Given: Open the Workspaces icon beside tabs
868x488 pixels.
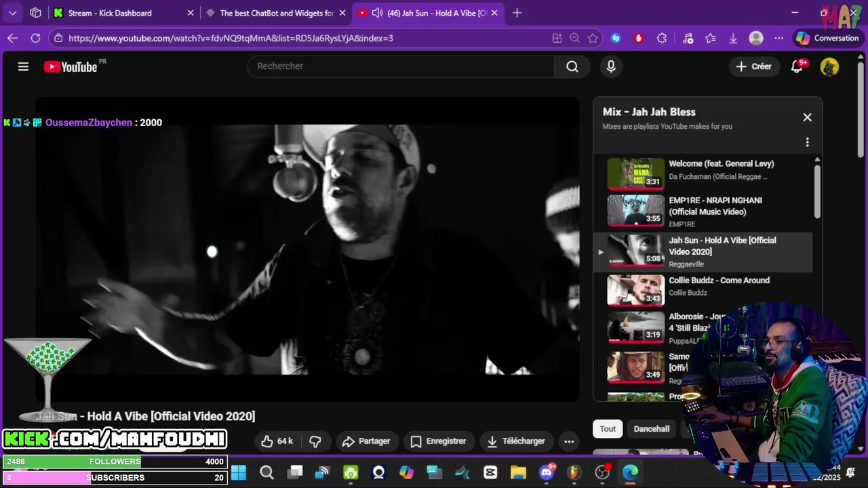Looking at the screenshot, I should point(36,13).
